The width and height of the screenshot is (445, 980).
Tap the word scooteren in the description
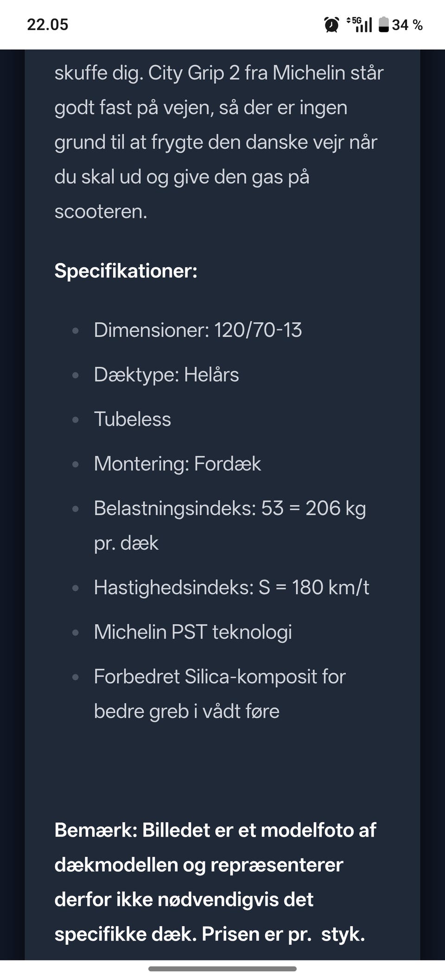(101, 212)
